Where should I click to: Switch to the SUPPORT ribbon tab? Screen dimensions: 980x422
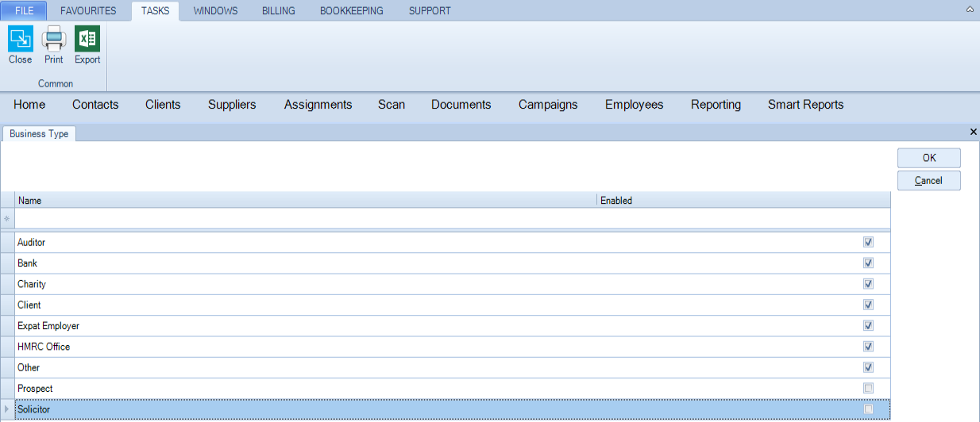[x=430, y=11]
